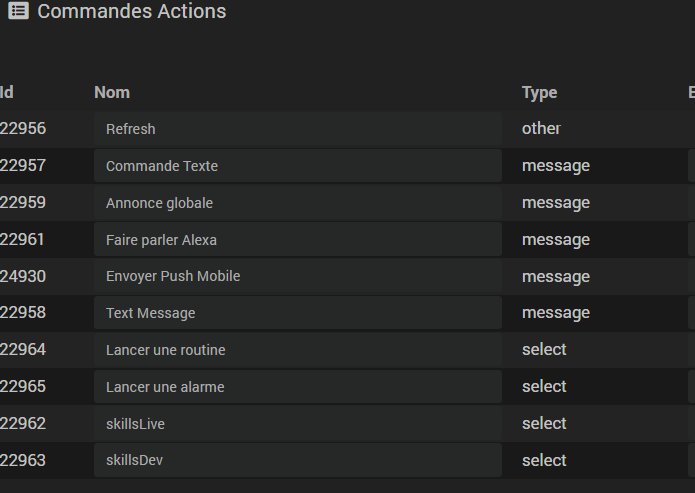Select the id cell 22956
This screenshot has width=695, height=493.
23,129
